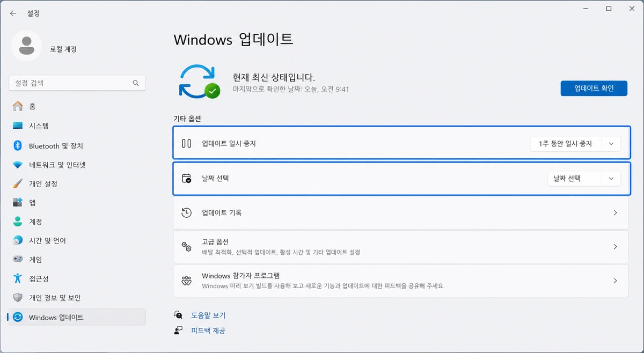
Task: Click the Bluetooth icon in sidebar
Action: click(x=18, y=145)
